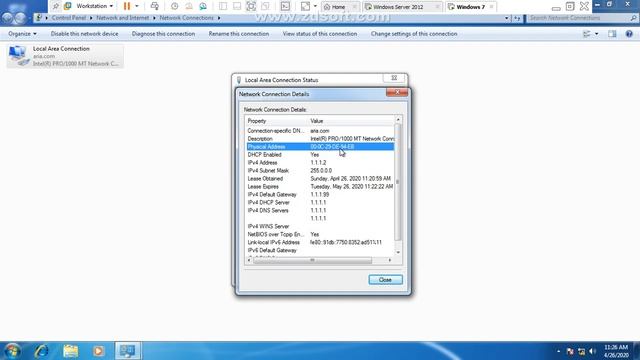Click the vertical scrollbar thumb in details
Image resolution: width=640 pixels, height=360 pixels.
tap(398, 182)
